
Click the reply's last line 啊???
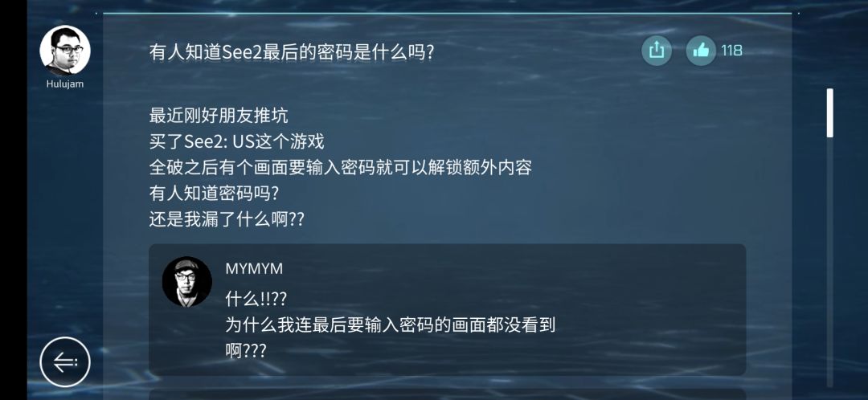click(246, 351)
